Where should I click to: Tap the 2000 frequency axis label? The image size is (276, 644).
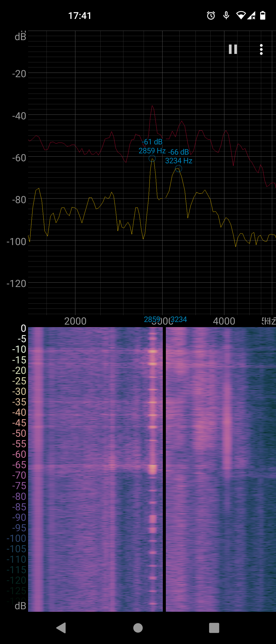pos(75,321)
